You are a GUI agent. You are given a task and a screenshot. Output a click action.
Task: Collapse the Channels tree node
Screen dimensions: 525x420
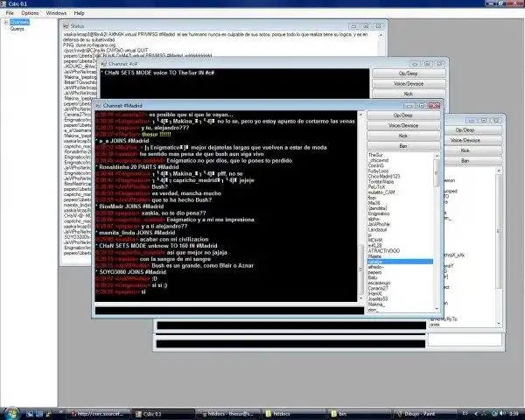click(6, 22)
